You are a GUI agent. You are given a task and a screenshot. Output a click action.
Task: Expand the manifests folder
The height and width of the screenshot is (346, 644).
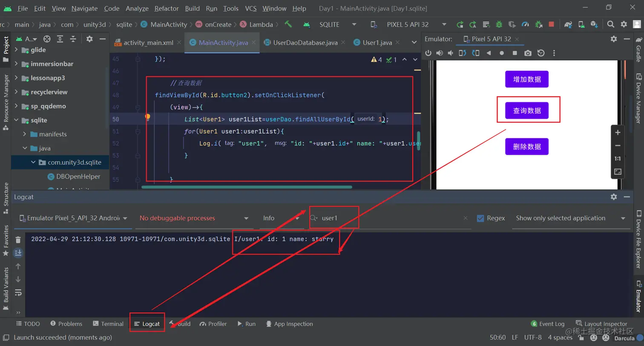25,134
